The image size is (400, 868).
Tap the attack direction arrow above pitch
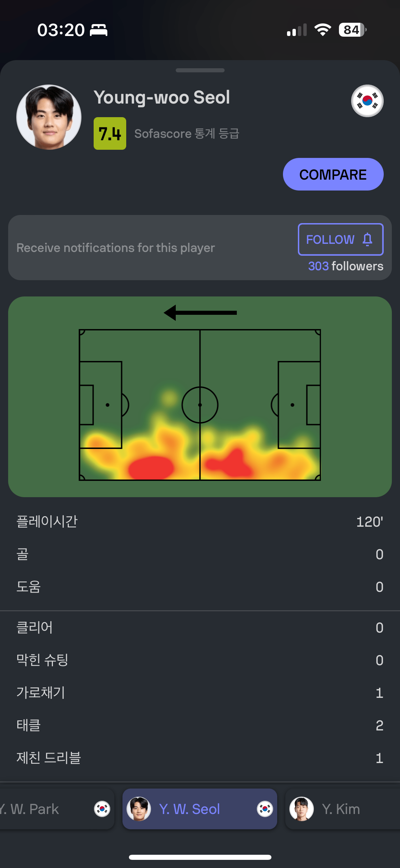tap(200, 313)
